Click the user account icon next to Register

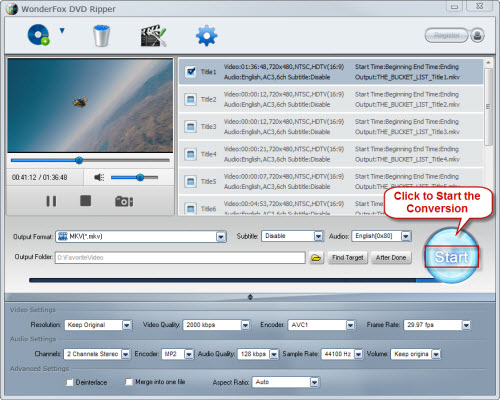tap(477, 35)
